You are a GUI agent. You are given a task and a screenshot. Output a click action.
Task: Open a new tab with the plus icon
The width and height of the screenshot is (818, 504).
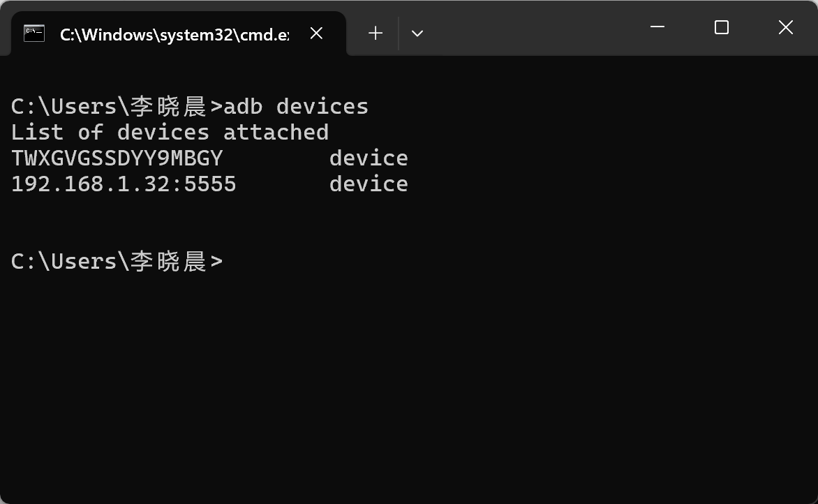[x=375, y=33]
